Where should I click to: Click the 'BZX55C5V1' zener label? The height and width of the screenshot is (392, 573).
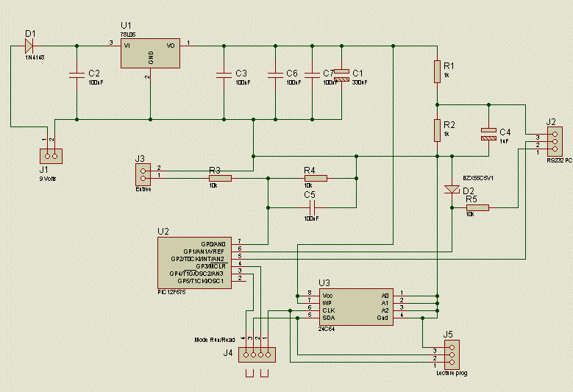(x=478, y=178)
